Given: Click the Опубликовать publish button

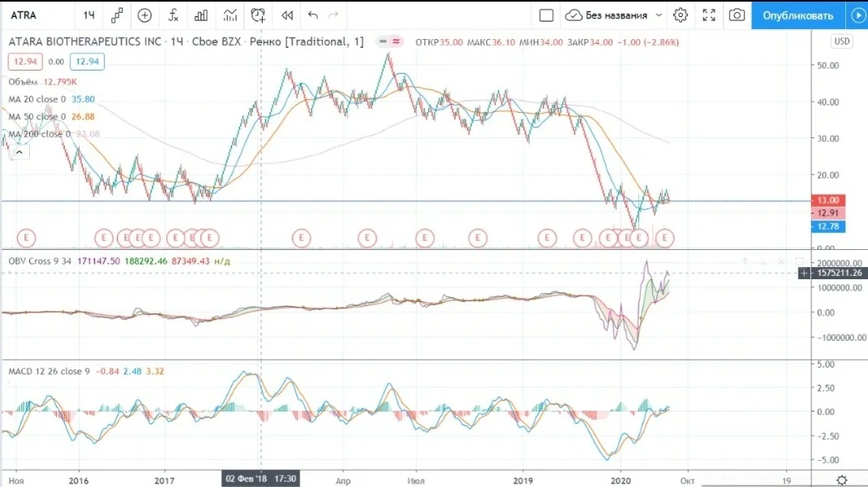Looking at the screenshot, I should [797, 15].
